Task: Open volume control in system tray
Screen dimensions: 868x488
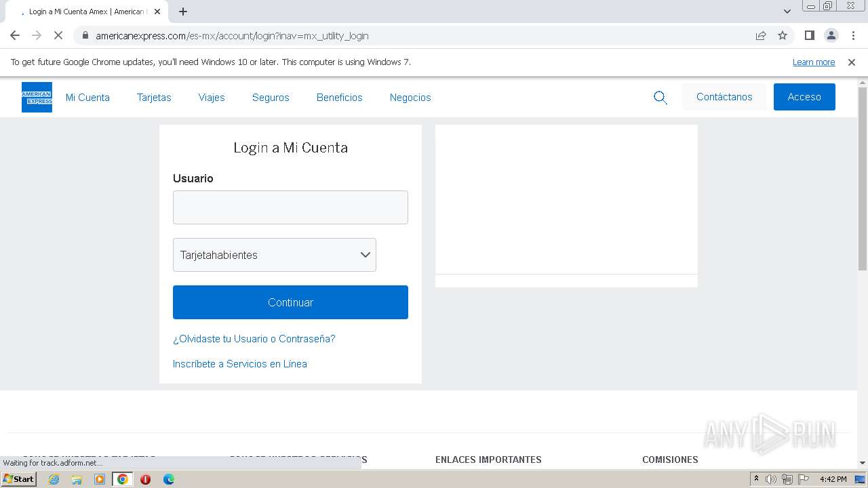Action: (771, 479)
